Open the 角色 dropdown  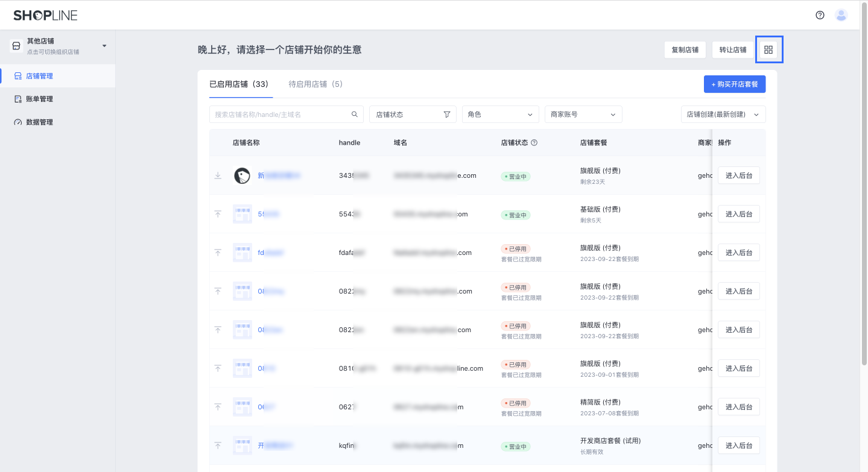(x=501, y=114)
